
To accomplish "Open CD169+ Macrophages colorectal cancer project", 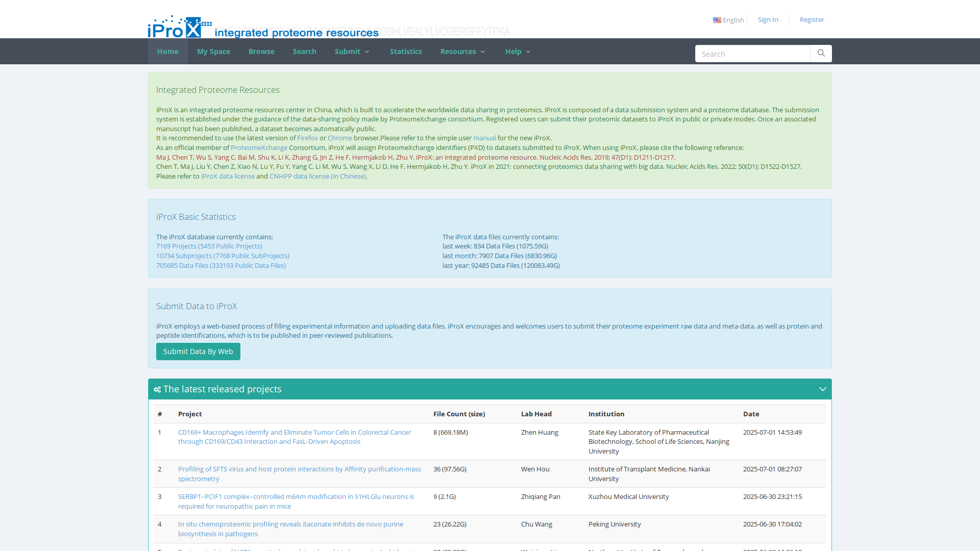I will [x=295, y=437].
